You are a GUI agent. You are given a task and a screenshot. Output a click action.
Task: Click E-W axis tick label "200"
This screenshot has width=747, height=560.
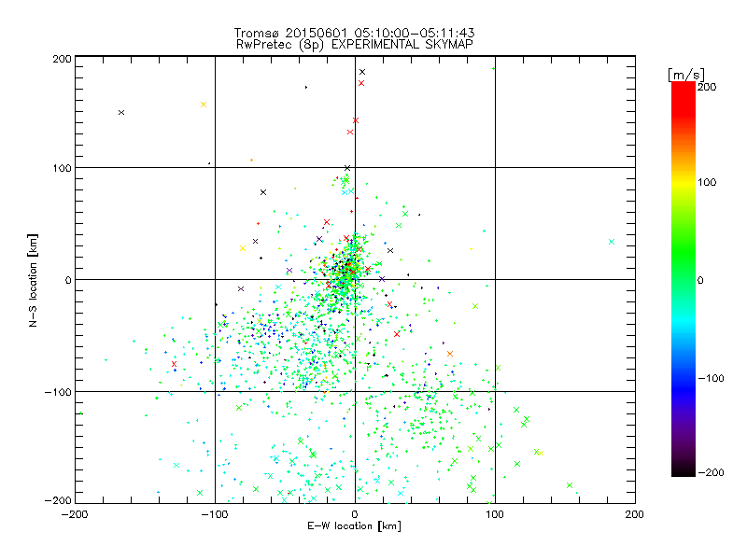click(635, 514)
